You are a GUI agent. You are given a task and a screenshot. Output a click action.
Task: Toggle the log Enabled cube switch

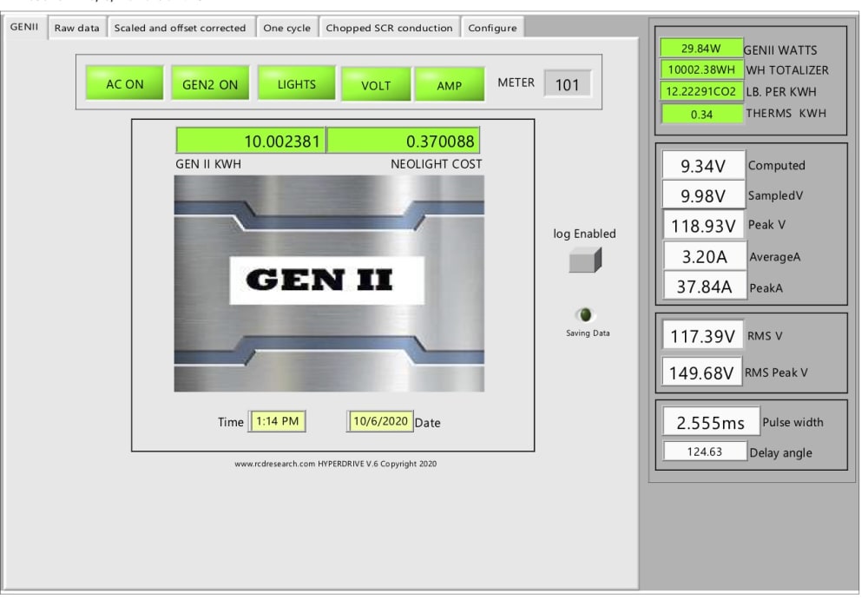click(x=585, y=260)
